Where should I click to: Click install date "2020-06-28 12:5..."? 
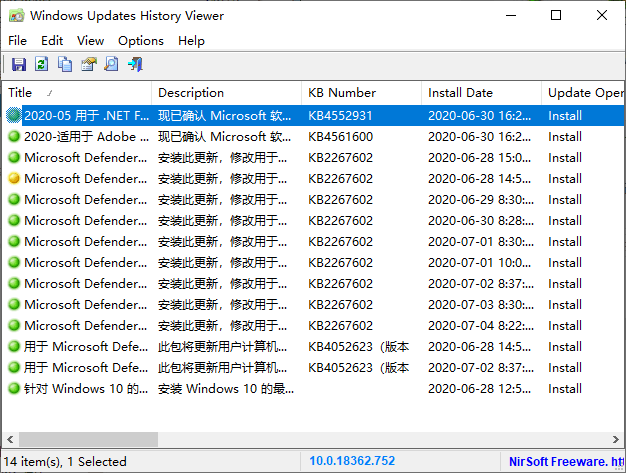click(x=479, y=388)
